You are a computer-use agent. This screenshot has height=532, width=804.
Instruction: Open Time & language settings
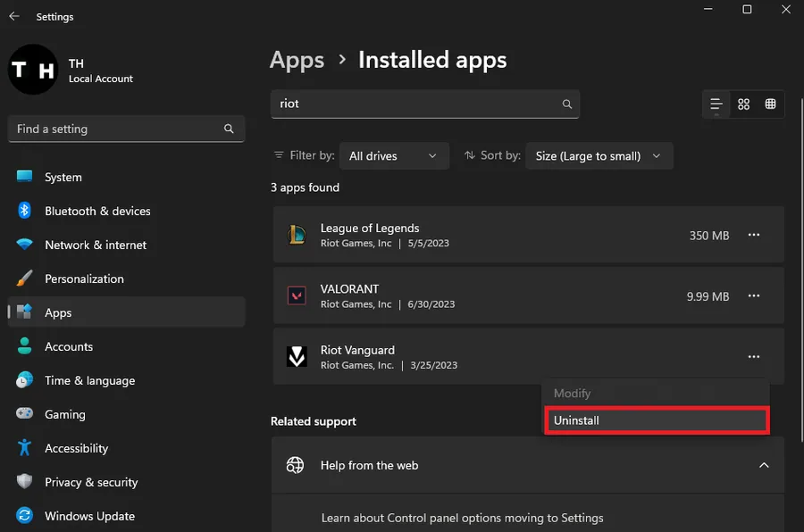pos(126,380)
